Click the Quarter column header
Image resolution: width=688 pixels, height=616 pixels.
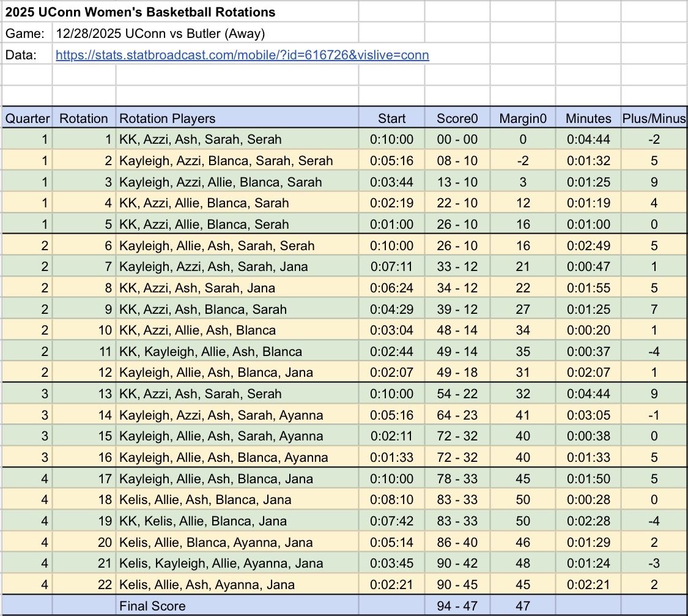(x=28, y=119)
